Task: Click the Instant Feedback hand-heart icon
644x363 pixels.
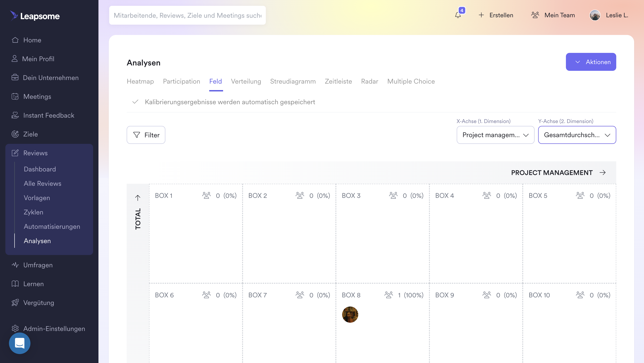Action: (15, 115)
